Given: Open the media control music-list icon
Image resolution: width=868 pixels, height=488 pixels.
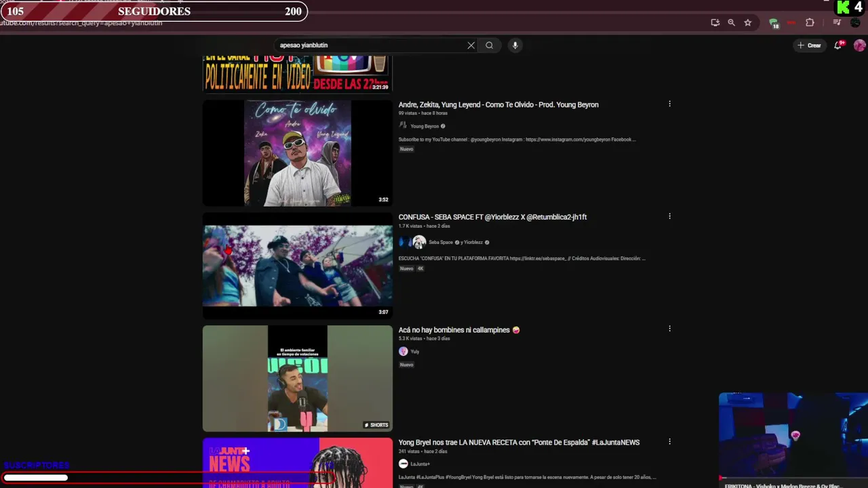Looking at the screenshot, I should [x=837, y=22].
